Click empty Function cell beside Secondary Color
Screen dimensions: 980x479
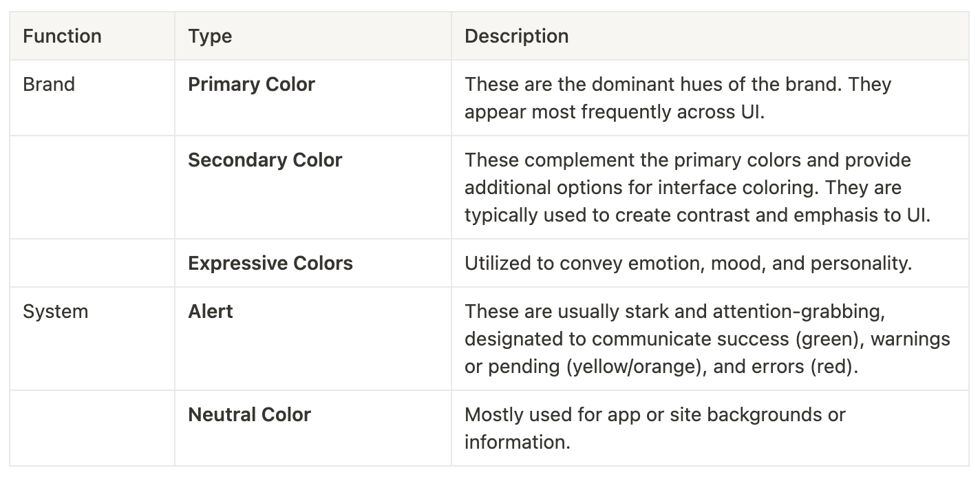click(x=92, y=187)
